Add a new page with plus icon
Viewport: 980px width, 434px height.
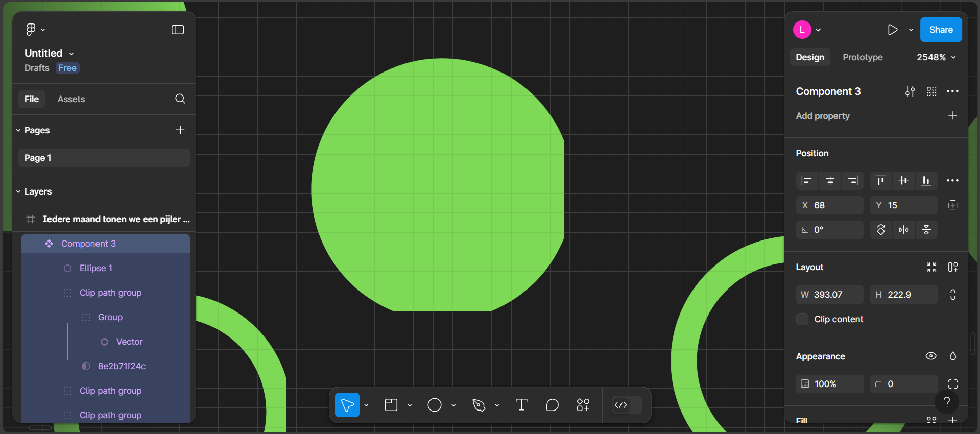[x=180, y=130]
